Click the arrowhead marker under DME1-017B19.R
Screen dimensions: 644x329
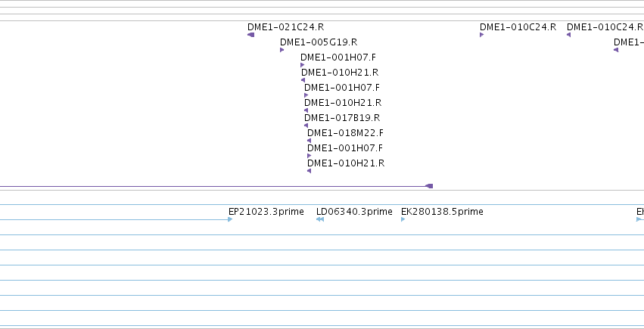tap(306, 126)
